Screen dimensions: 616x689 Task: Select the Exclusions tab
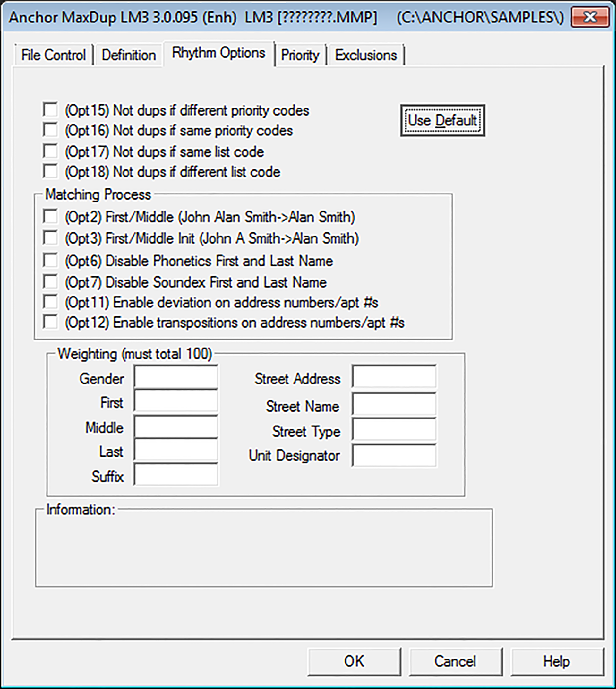[x=365, y=55]
